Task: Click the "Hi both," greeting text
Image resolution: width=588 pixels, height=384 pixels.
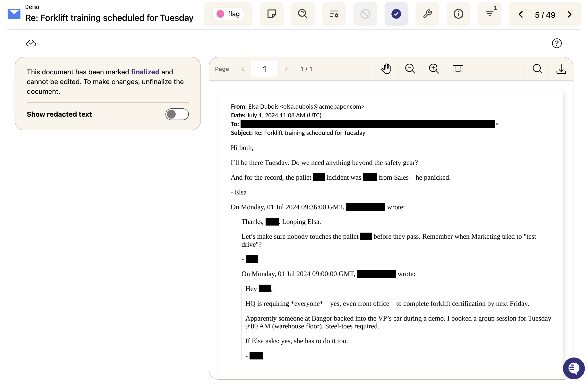Action: pos(242,148)
